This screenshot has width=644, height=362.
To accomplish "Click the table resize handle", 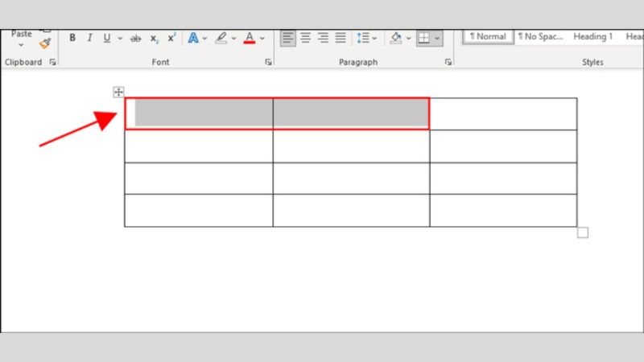I will tap(582, 232).
